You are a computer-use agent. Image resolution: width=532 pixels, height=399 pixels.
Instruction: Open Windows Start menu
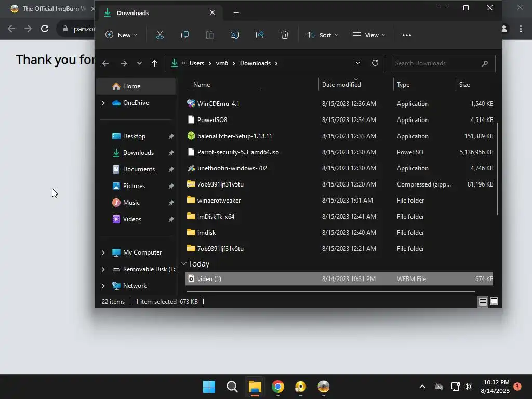click(209, 387)
